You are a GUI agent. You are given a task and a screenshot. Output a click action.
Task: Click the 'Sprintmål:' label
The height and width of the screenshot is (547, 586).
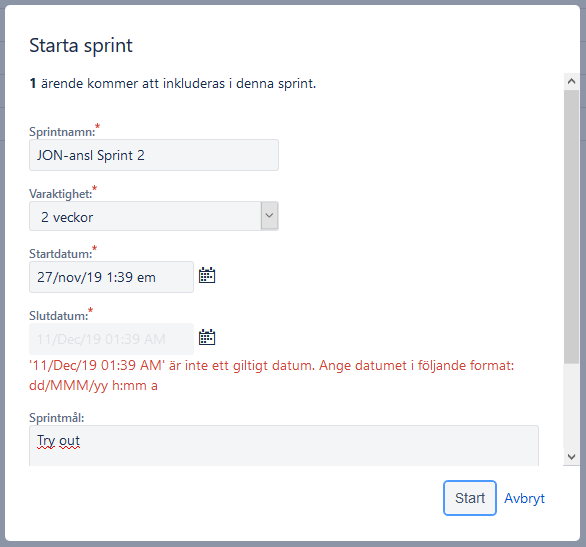click(57, 418)
